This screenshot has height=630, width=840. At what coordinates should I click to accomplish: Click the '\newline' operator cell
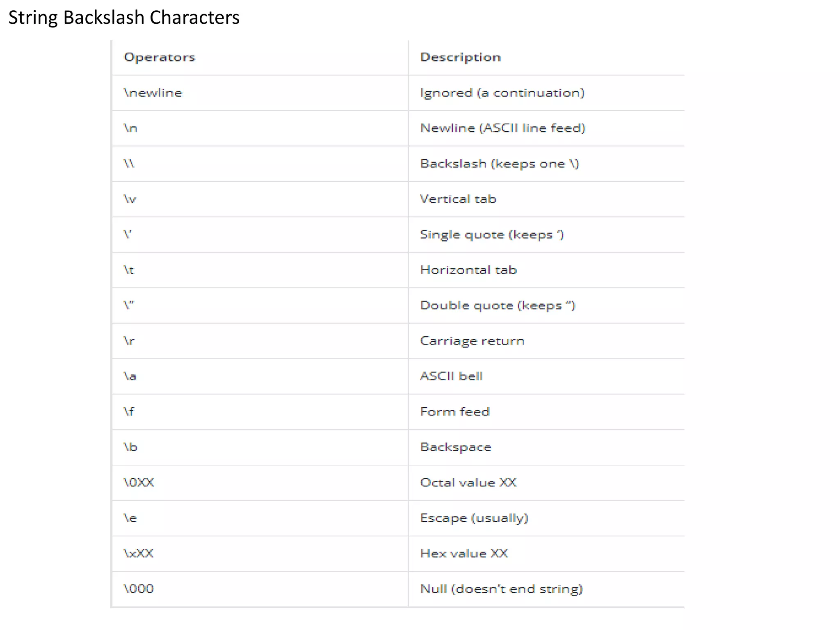153,93
